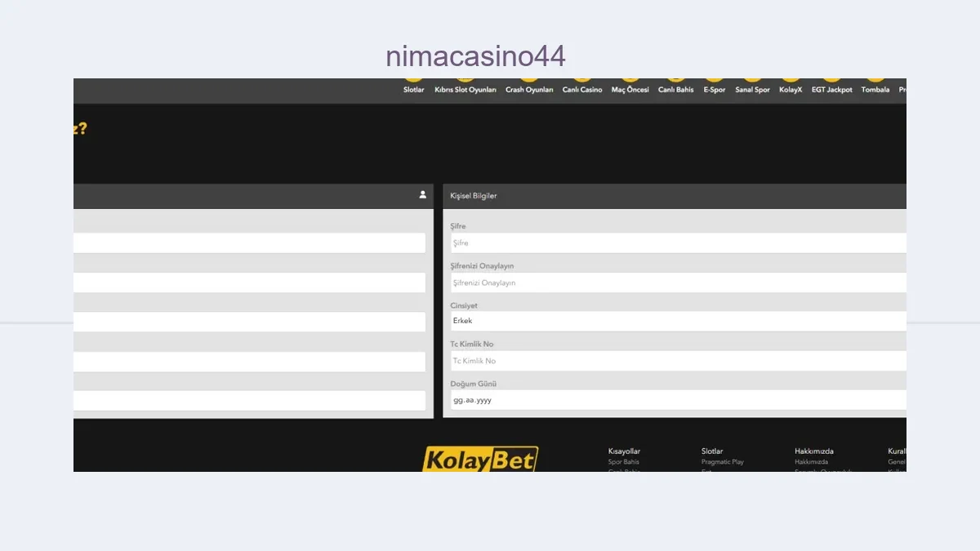
Task: Open the Slotlar menu item
Action: pyautogui.click(x=414, y=89)
